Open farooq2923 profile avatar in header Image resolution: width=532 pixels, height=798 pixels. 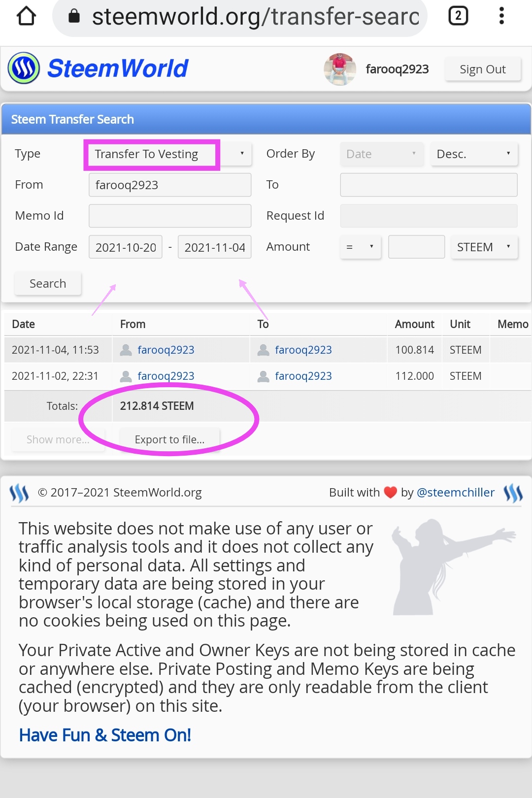[x=340, y=69]
